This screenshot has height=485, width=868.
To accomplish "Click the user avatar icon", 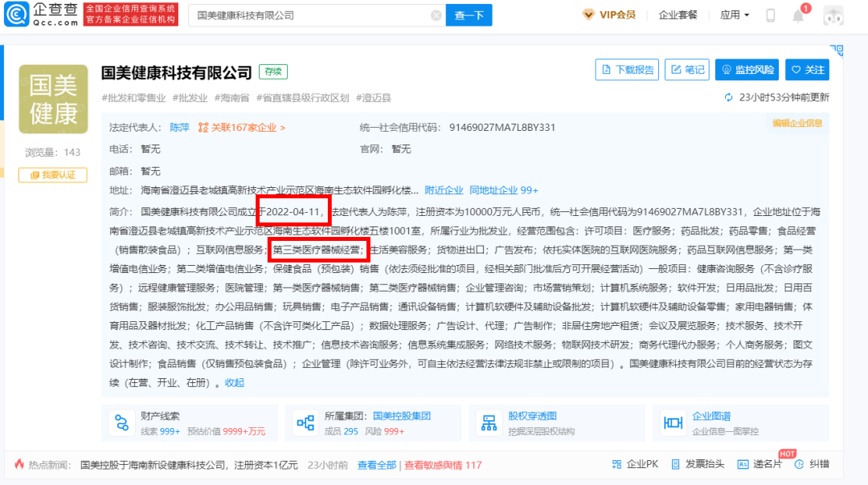I will click(x=833, y=15).
